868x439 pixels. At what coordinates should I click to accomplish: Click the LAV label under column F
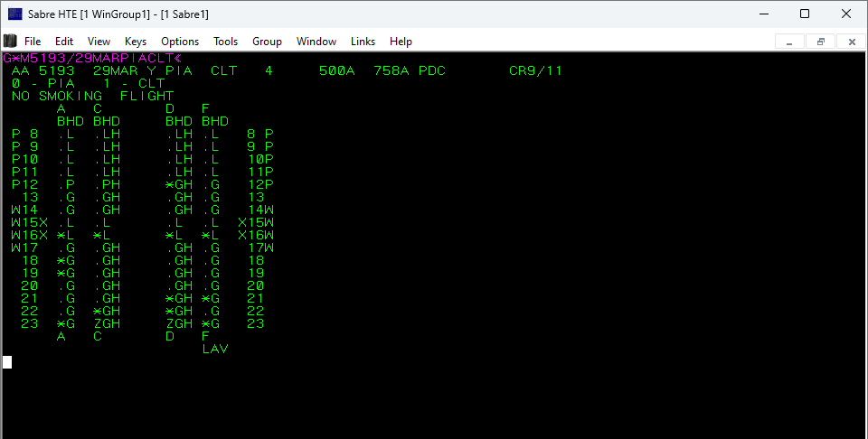click(x=215, y=349)
